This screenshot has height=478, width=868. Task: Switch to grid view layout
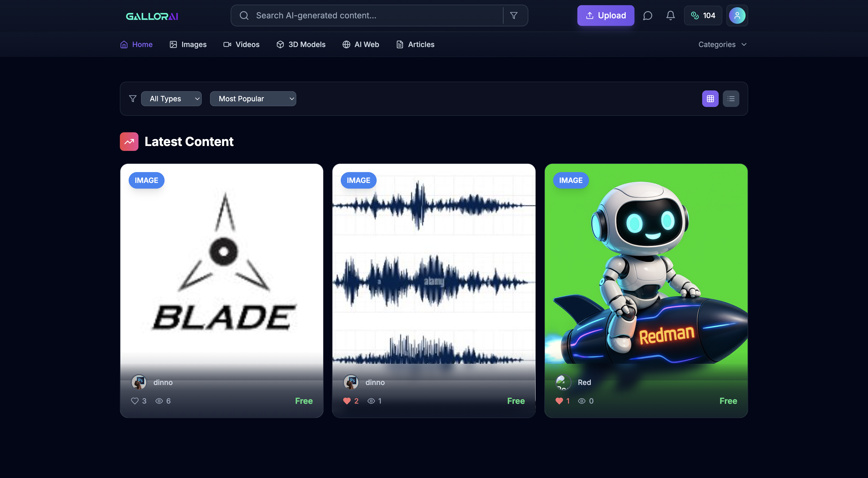click(710, 99)
